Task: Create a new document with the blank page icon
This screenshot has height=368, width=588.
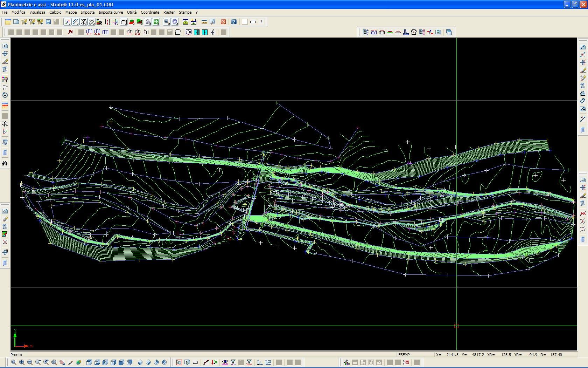Action: coord(16,22)
